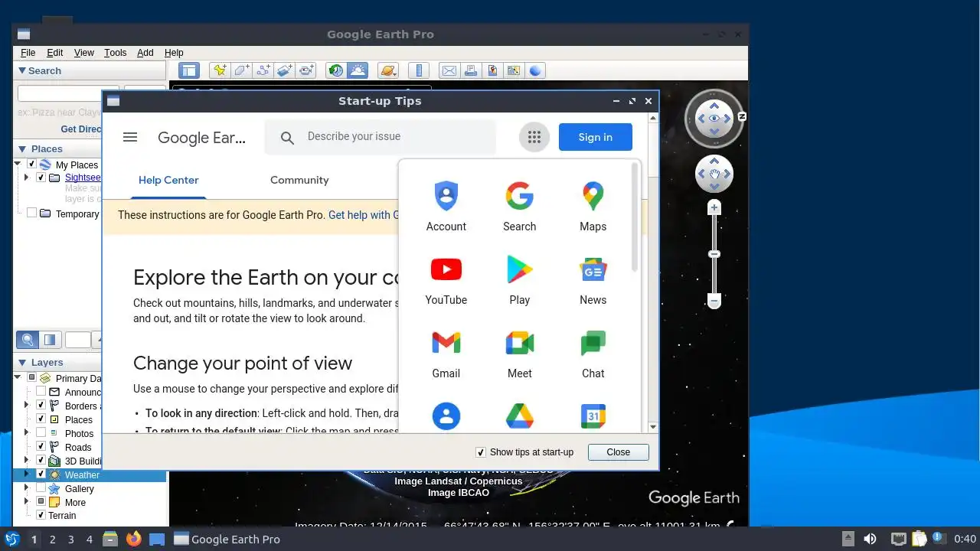Open the planet switcher (Saturn icon)
This screenshot has width=980, height=551.
(x=388, y=70)
